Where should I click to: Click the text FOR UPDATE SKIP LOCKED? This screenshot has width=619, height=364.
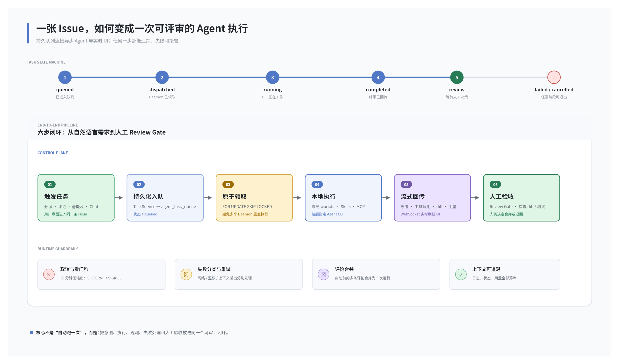tap(247, 207)
